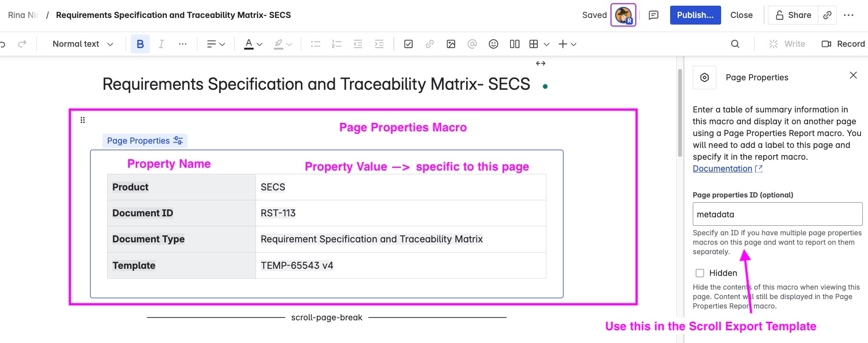Mention a user with the @ icon
The height and width of the screenshot is (343, 868).
pyautogui.click(x=472, y=44)
